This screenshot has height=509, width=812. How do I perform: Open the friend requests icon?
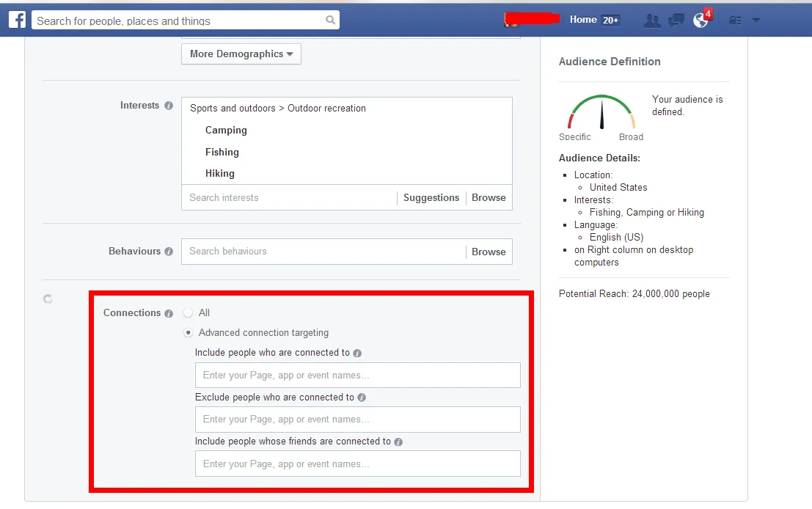(x=652, y=21)
